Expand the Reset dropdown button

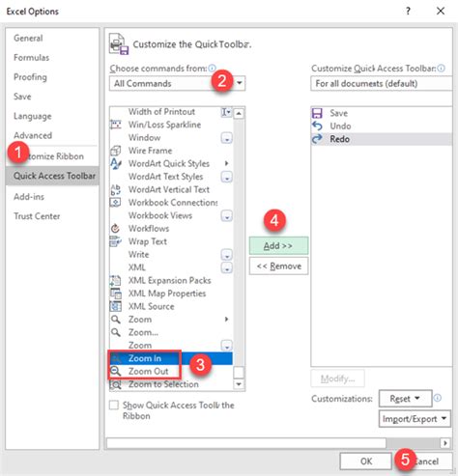[x=405, y=399]
